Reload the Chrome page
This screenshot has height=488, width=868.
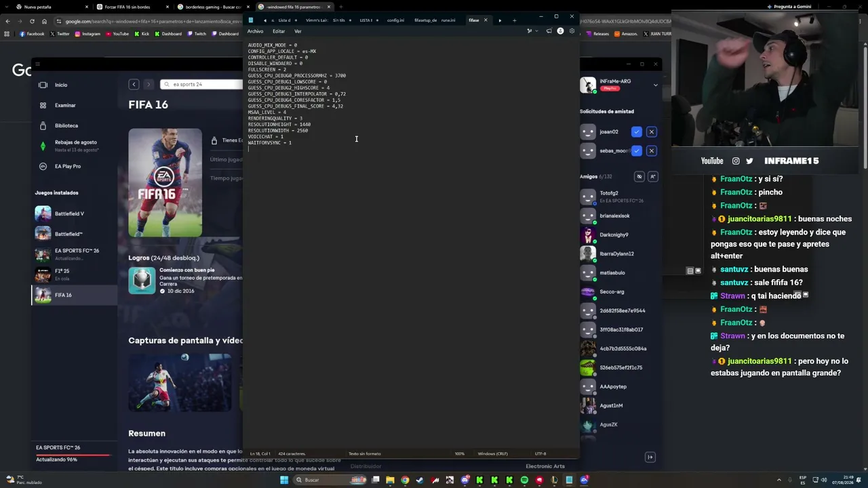(32, 21)
